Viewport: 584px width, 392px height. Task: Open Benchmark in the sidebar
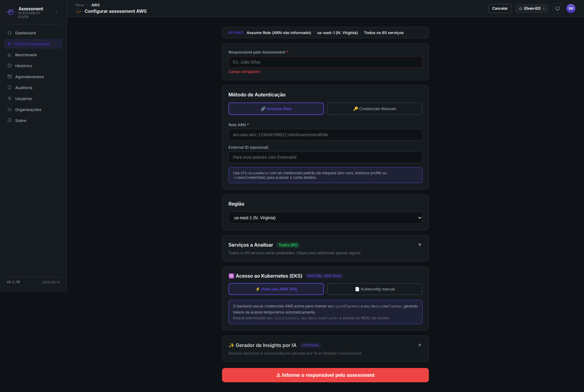coord(33,55)
